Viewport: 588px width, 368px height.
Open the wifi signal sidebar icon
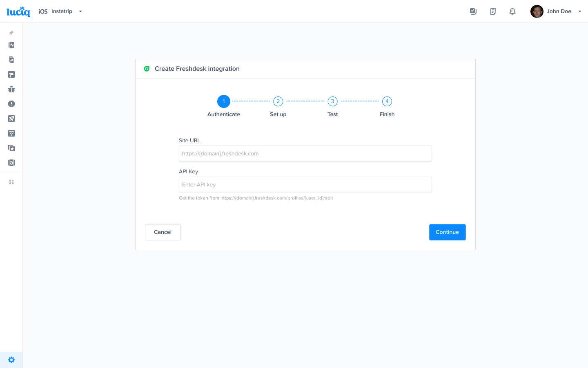click(11, 133)
